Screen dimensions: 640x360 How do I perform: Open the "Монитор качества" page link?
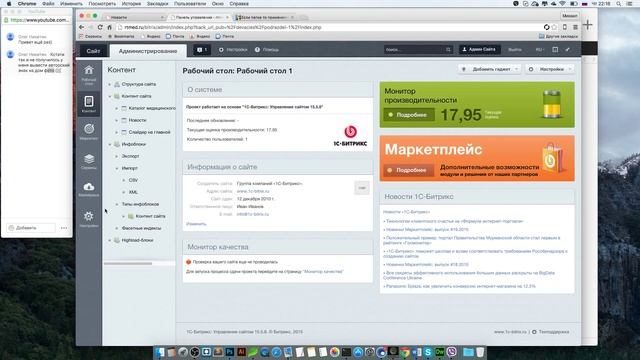click(x=323, y=271)
